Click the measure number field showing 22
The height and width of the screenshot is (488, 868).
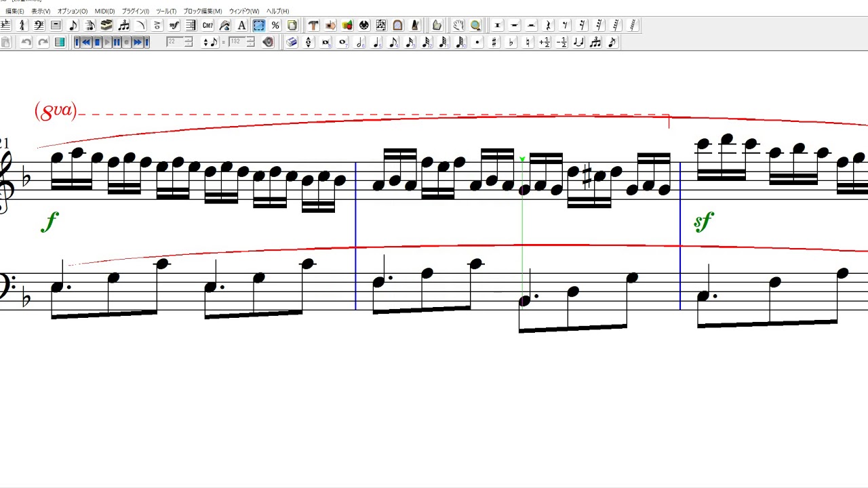pyautogui.click(x=175, y=42)
